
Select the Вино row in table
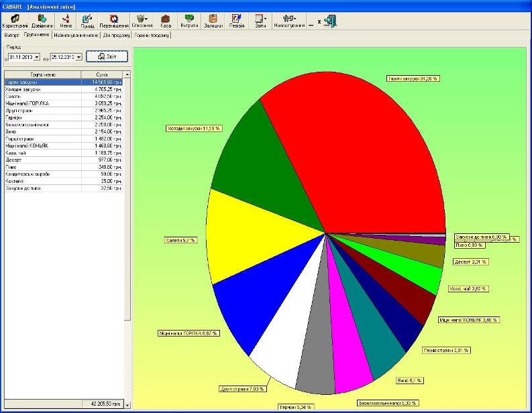click(x=64, y=131)
